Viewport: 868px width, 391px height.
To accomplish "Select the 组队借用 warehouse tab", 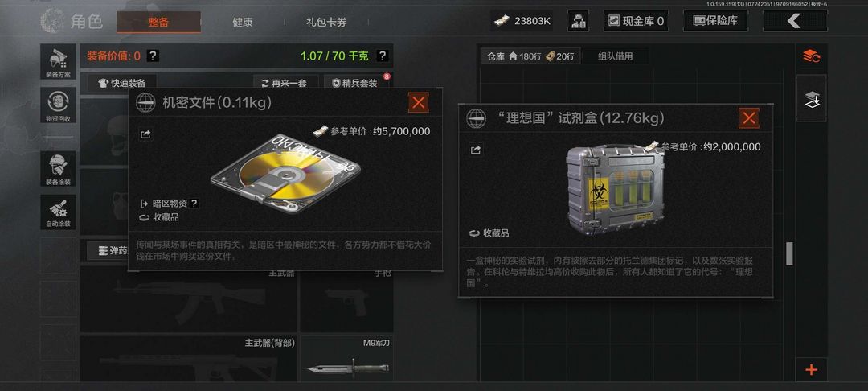I will click(x=615, y=56).
